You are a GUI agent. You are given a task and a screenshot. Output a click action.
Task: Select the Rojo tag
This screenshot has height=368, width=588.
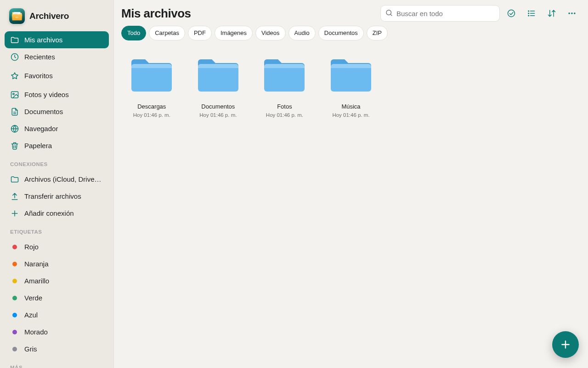pos(57,247)
